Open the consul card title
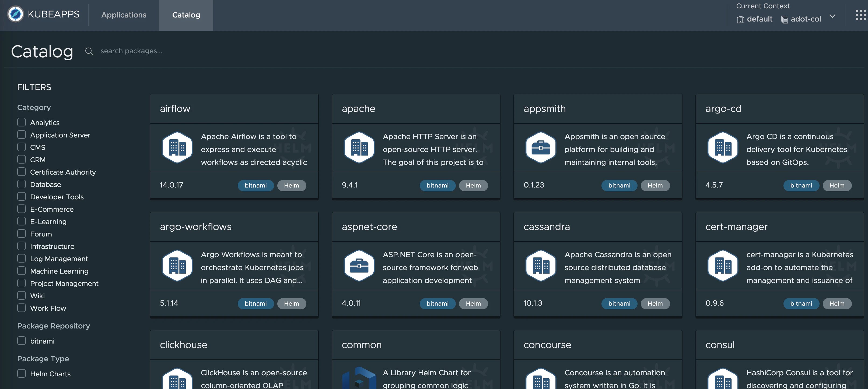868x389 pixels. pyautogui.click(x=720, y=345)
